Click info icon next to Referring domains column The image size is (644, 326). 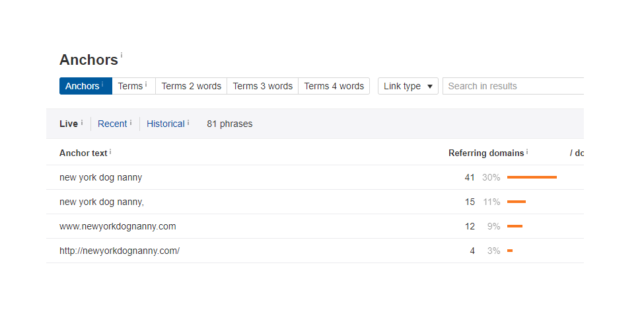[527, 152]
